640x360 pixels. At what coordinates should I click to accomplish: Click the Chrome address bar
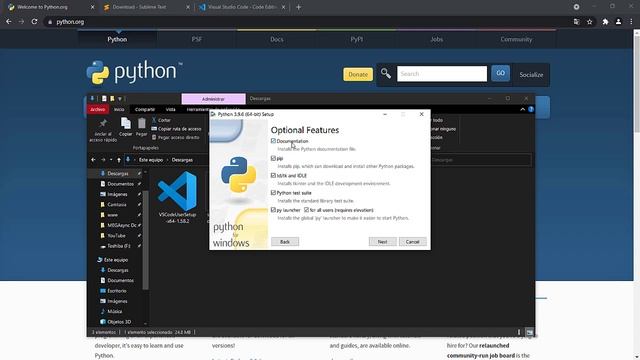click(306, 22)
